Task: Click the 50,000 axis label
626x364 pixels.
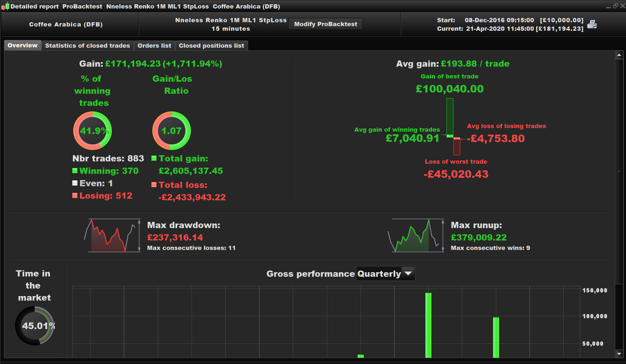Action: [x=593, y=344]
